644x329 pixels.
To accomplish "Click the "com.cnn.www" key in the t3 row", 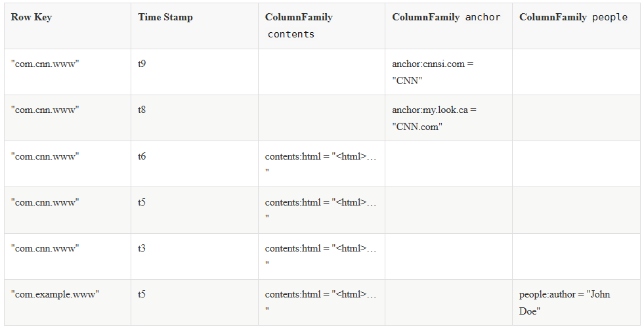I will (45, 249).
